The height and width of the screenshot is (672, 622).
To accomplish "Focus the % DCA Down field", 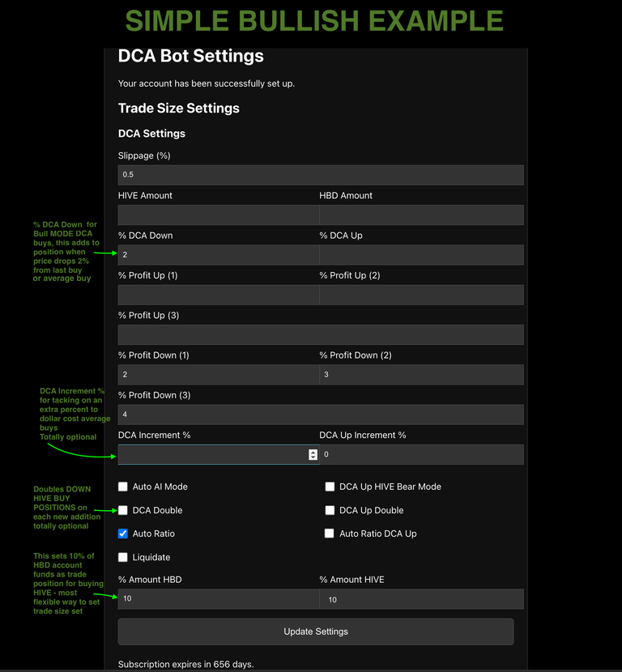I will click(219, 254).
